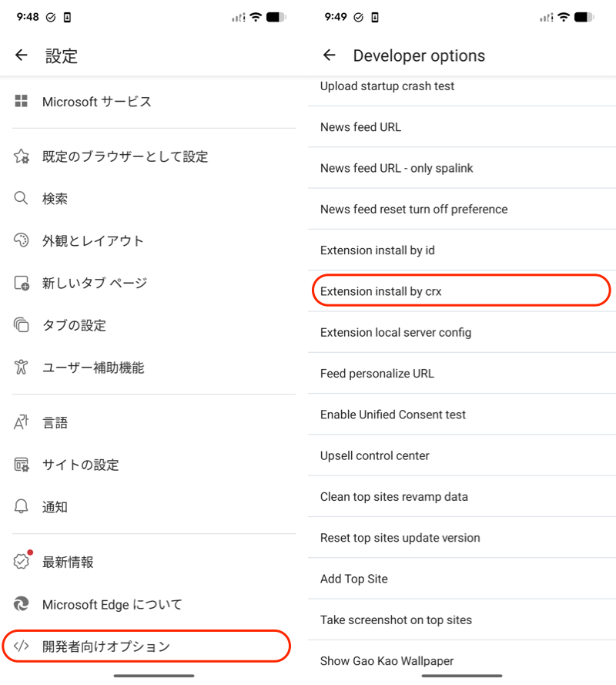616x685 pixels.
Task: Open the タブの設定 stacked tabs icon
Action: [x=21, y=325]
